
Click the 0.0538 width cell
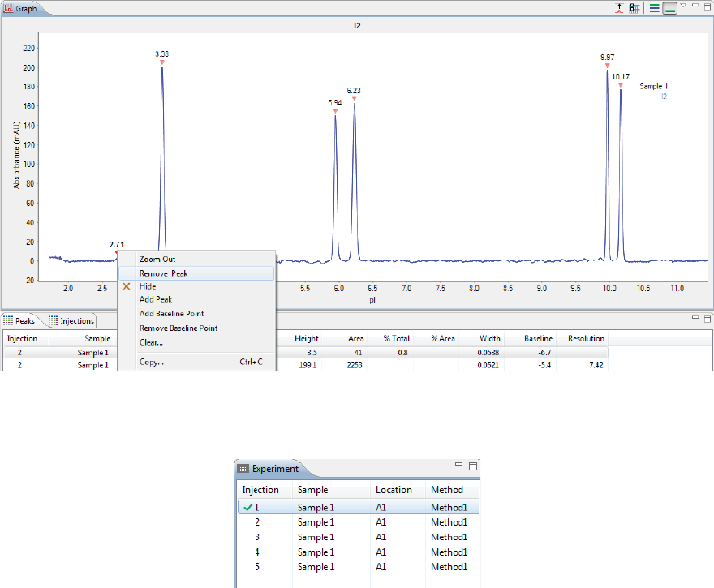pos(488,352)
